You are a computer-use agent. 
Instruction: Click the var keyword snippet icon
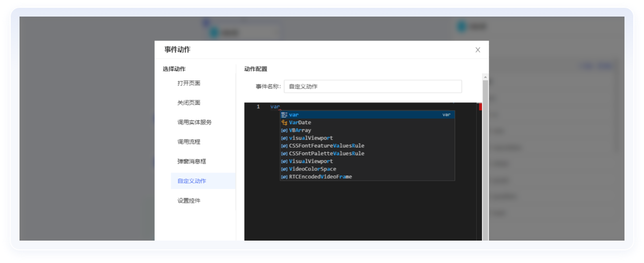(x=284, y=115)
